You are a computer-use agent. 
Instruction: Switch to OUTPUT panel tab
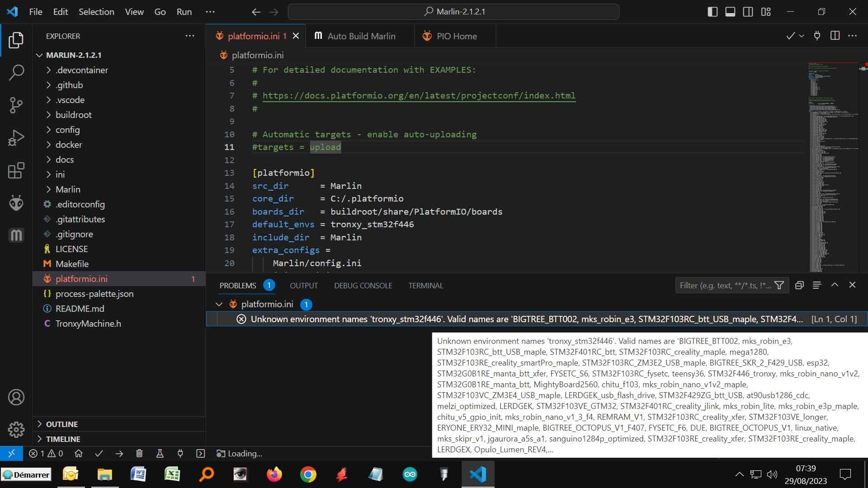pyautogui.click(x=304, y=286)
